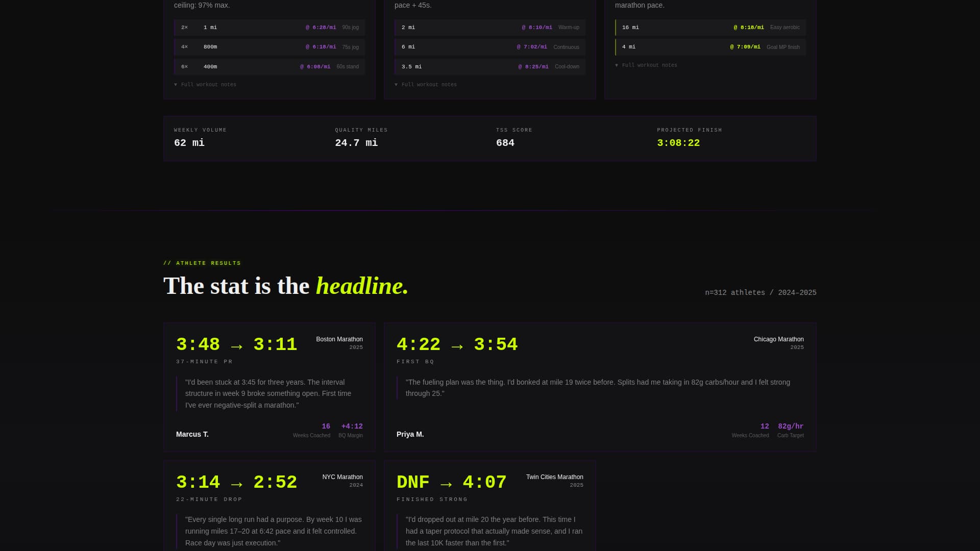Click the "FINISHED STRONG" caption
Viewport: 980px width, 551px height.
pos(432,499)
